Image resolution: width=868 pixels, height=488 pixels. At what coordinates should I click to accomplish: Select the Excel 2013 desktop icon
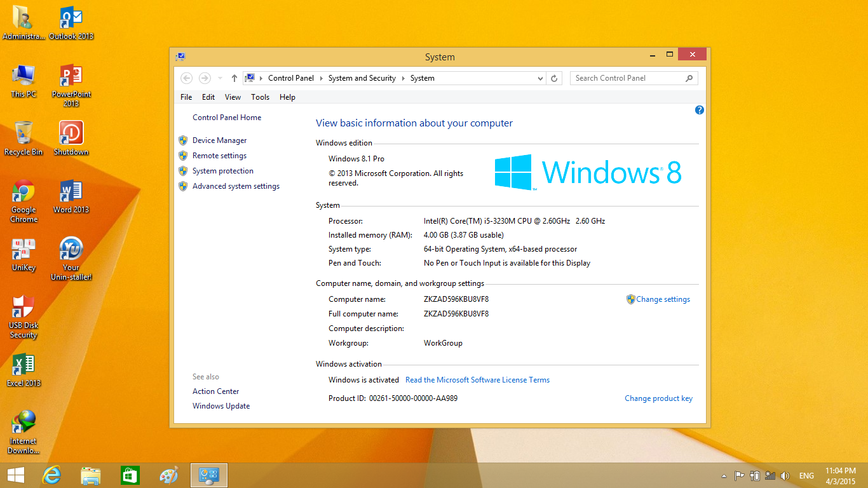click(24, 370)
